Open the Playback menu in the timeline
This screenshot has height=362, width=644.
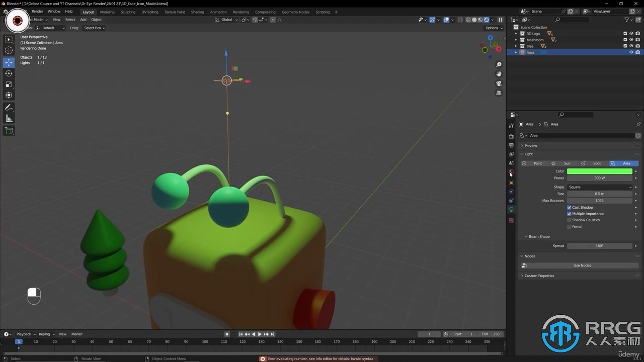point(26,334)
